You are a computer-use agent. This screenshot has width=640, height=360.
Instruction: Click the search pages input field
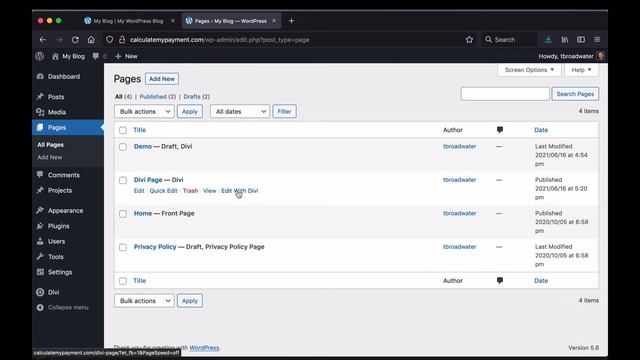[505, 94]
